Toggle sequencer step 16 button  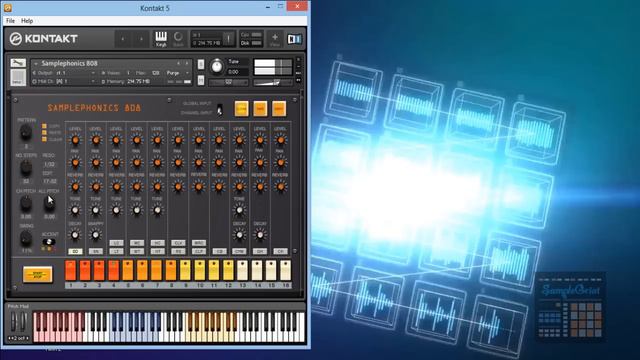tap(285, 271)
